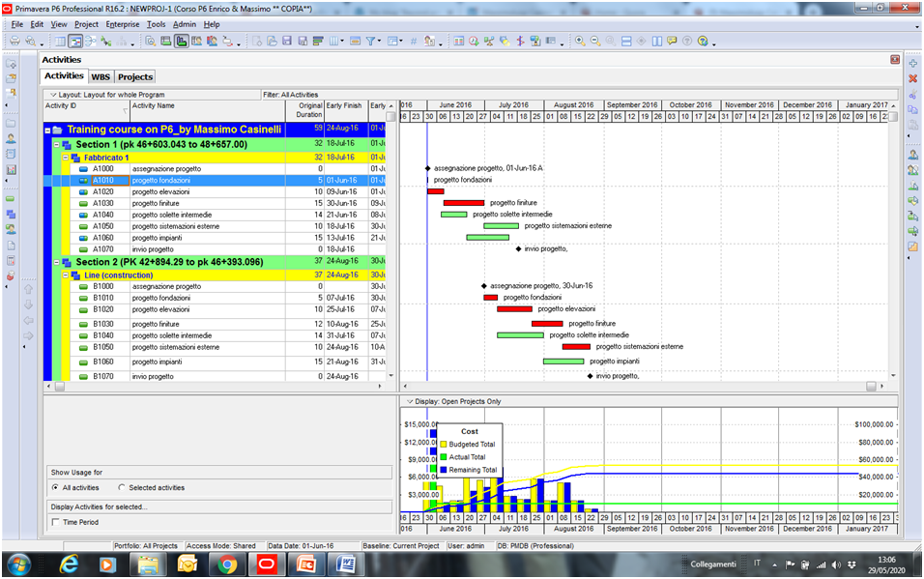The height and width of the screenshot is (579, 924).
Task: Click the invio progetto milestone diamond for B1070
Action: pos(590,376)
